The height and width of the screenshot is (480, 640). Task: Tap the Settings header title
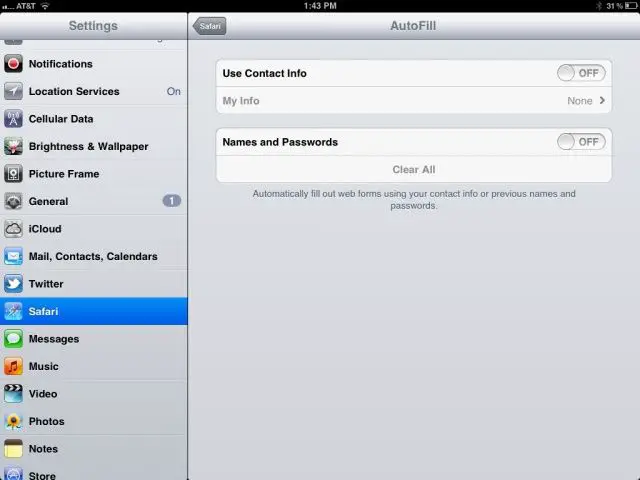pyautogui.click(x=93, y=26)
